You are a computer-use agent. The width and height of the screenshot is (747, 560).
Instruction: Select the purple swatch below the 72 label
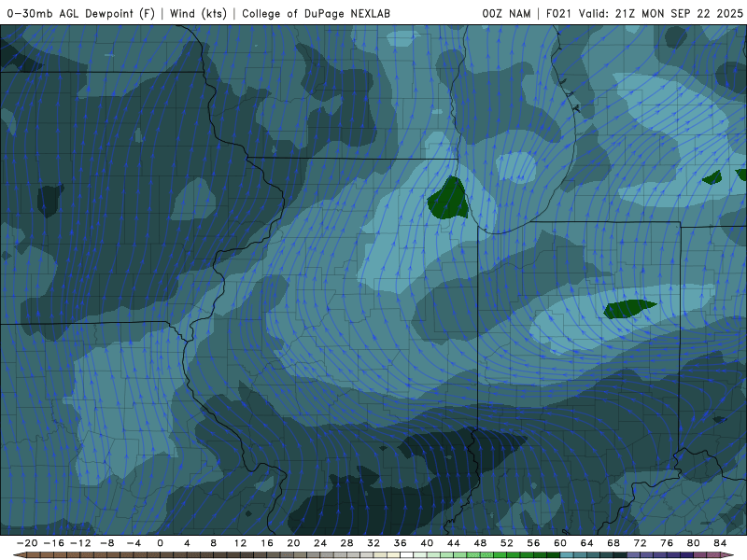click(647, 555)
